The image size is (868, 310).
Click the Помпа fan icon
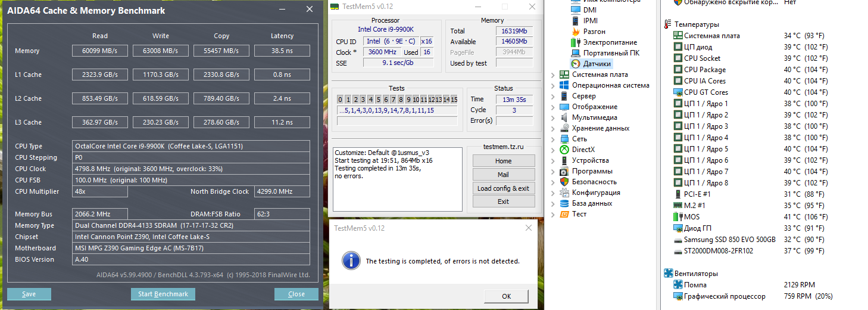[678, 285]
